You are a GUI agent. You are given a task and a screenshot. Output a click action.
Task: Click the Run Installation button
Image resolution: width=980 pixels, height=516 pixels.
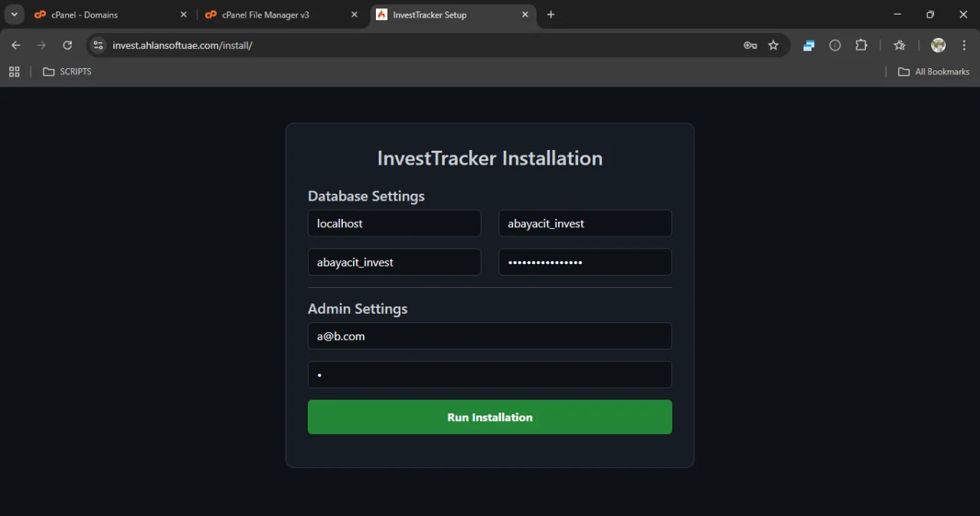tap(490, 417)
